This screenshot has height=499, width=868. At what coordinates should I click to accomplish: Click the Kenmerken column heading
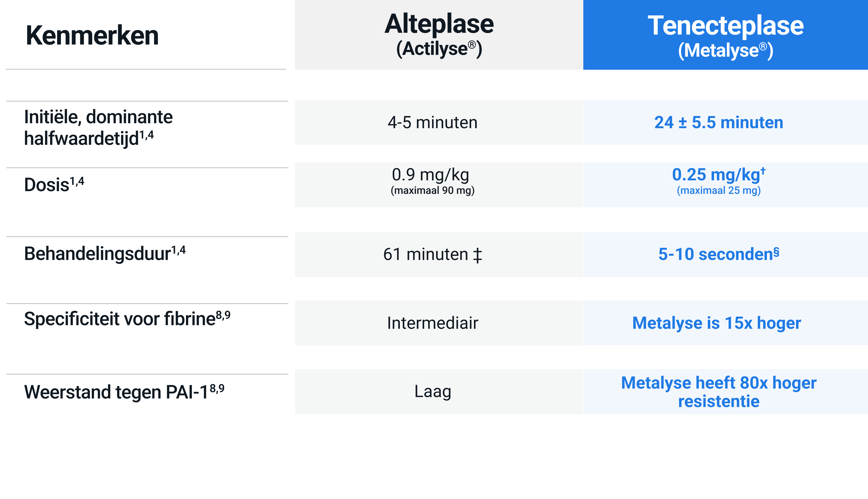pos(92,36)
